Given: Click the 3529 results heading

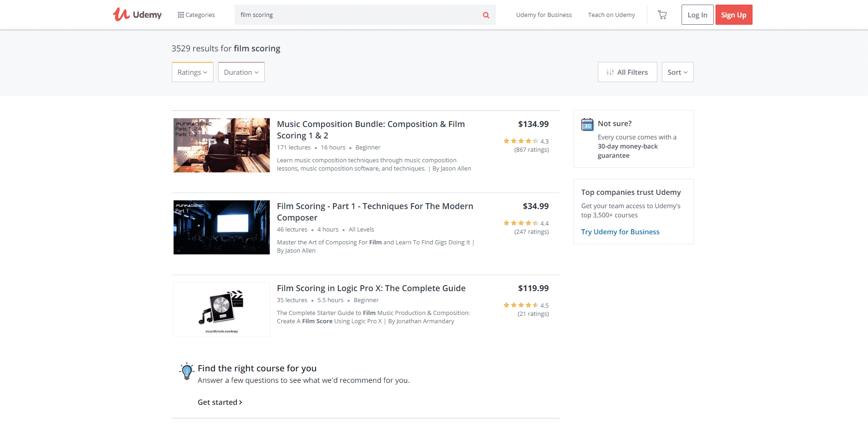Looking at the screenshot, I should [226, 49].
